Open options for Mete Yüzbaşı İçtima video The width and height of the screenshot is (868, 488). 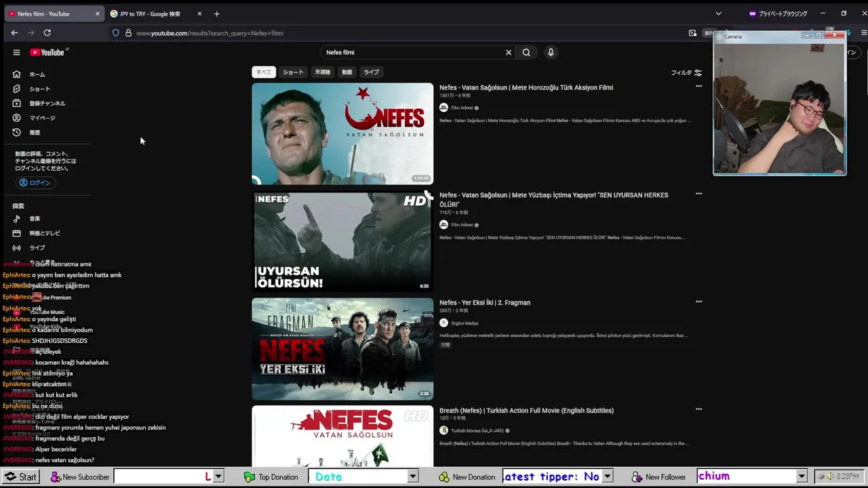click(x=698, y=194)
